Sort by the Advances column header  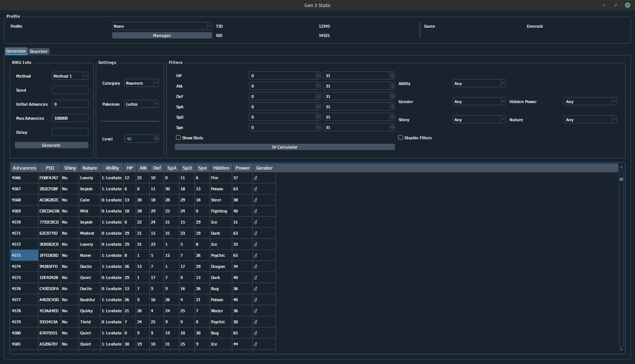[x=24, y=168]
